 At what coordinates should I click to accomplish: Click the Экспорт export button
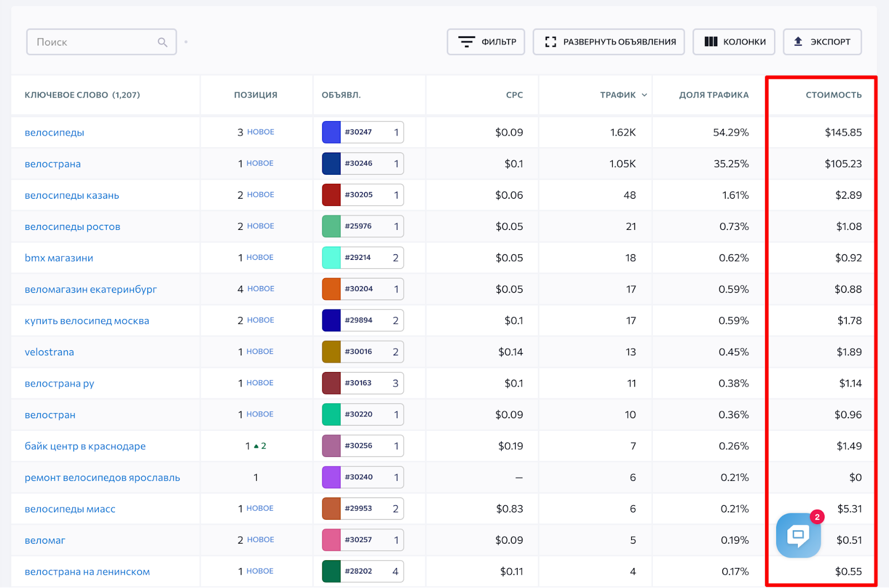[x=822, y=42]
